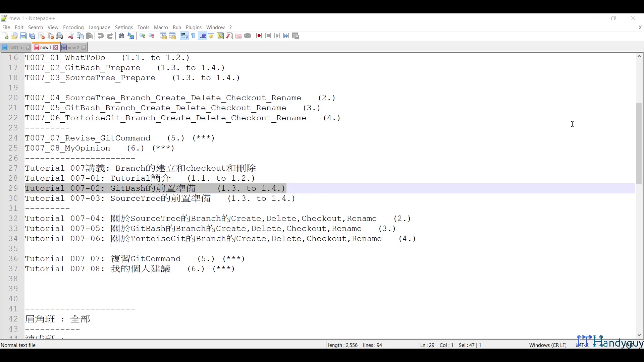
Task: Undo the last edit
Action: coord(101,36)
